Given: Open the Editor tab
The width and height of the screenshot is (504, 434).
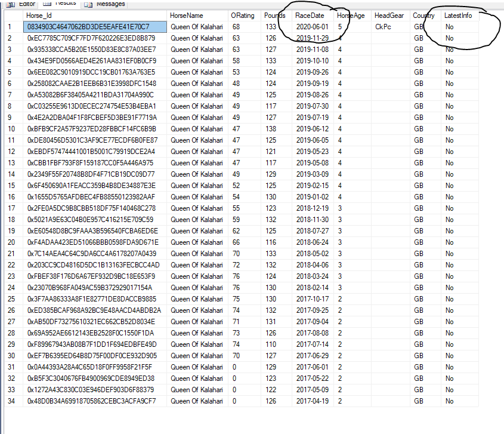Looking at the screenshot, I should 21,4.
